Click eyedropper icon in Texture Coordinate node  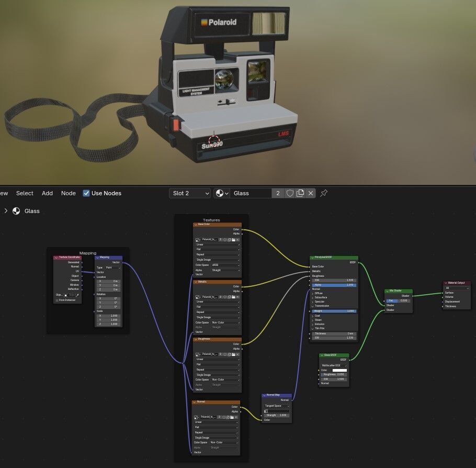78,295
